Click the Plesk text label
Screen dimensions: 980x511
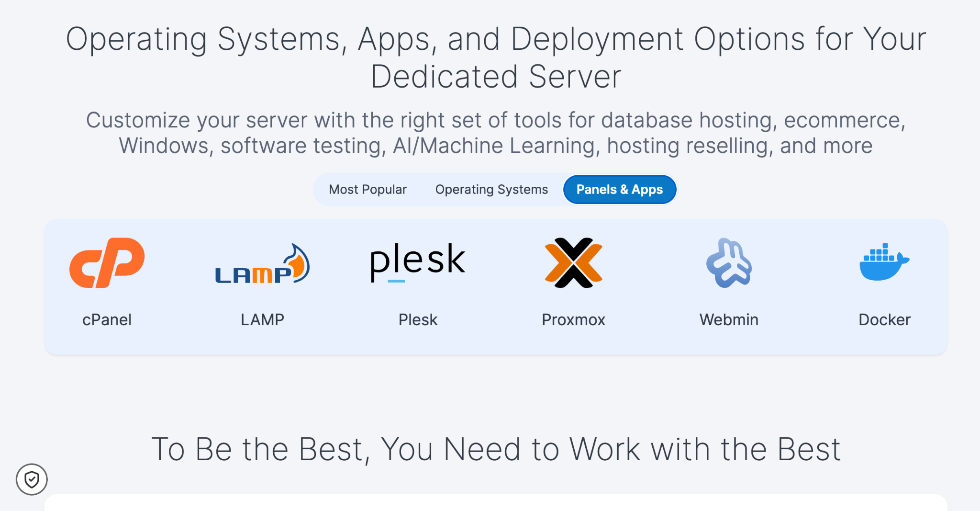(x=418, y=319)
